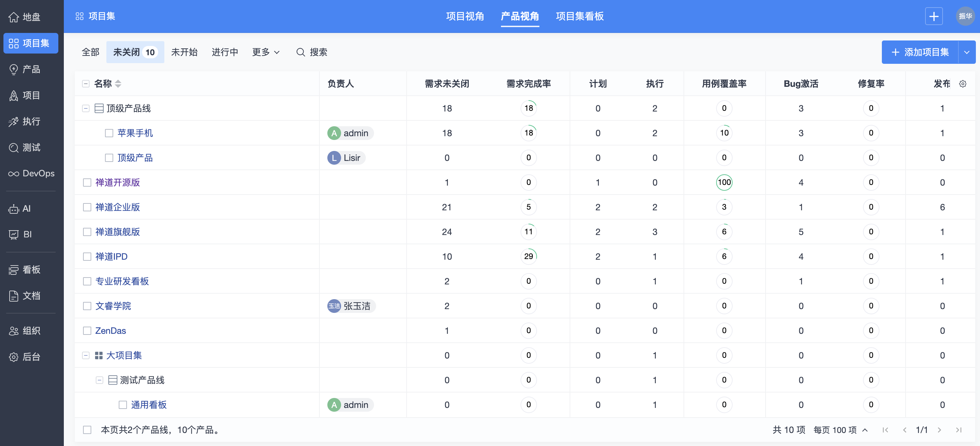
Task: Click the plus quick-create icon in header
Action: click(x=934, y=16)
